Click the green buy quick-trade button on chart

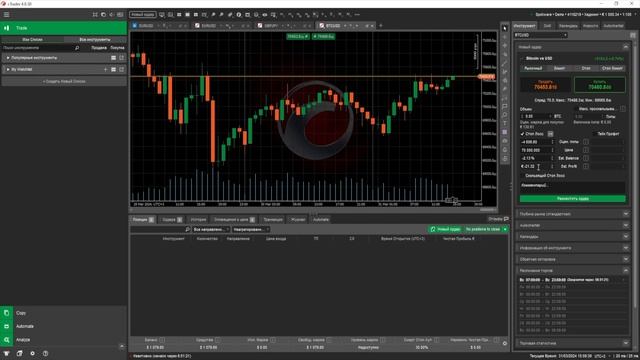coord(324,37)
